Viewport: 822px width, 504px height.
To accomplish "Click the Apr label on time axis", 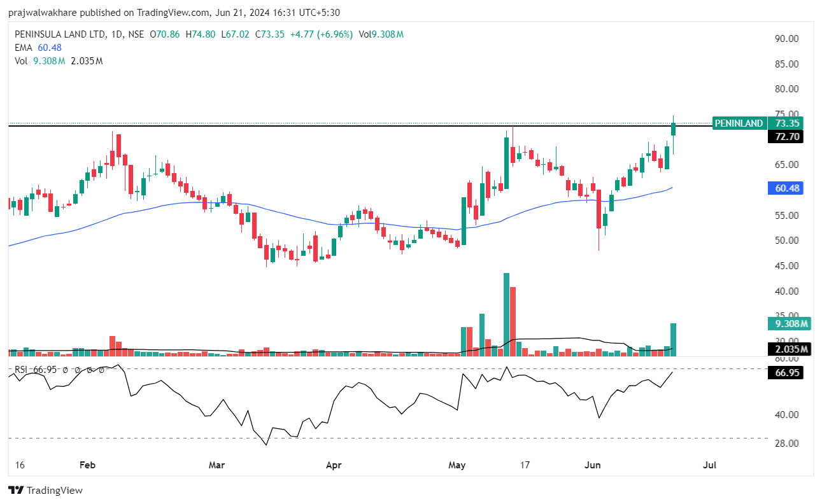I will point(333,466).
